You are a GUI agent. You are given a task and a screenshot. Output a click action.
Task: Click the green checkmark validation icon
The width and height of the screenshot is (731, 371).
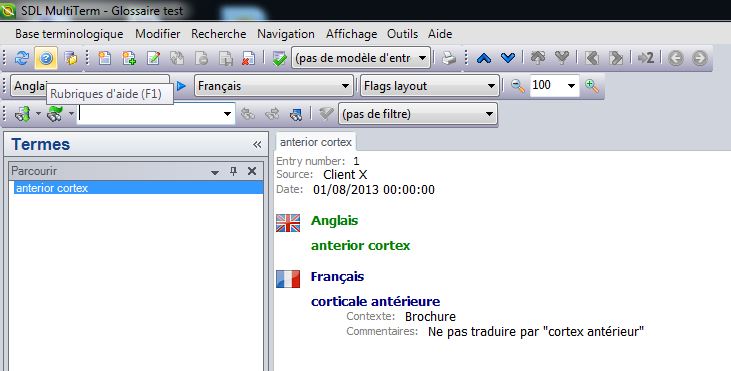point(279,58)
